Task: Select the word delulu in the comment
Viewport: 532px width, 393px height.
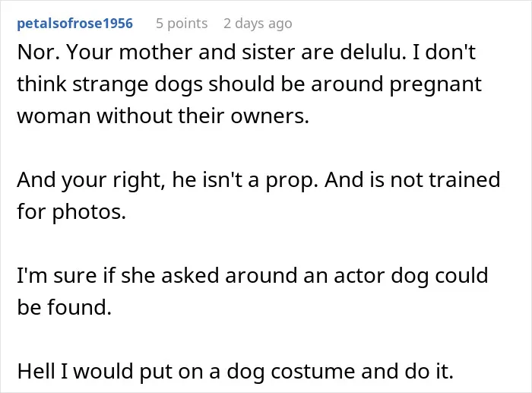Action: point(373,52)
